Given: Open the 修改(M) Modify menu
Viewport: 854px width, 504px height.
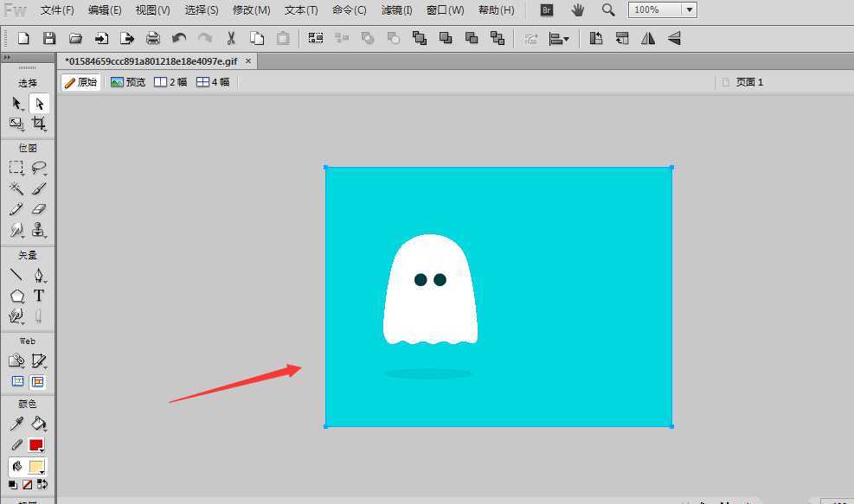Looking at the screenshot, I should (x=251, y=10).
